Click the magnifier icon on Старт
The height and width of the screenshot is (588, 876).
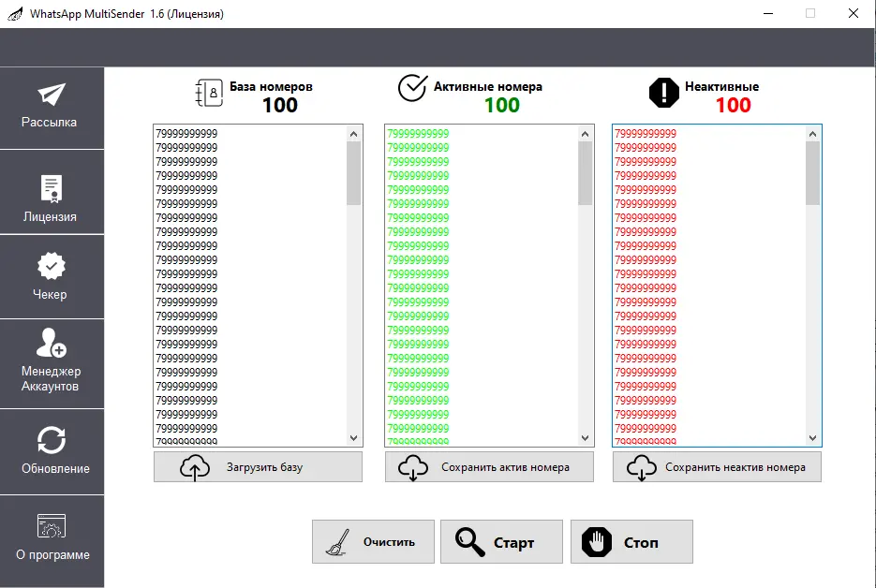pyautogui.click(x=469, y=542)
